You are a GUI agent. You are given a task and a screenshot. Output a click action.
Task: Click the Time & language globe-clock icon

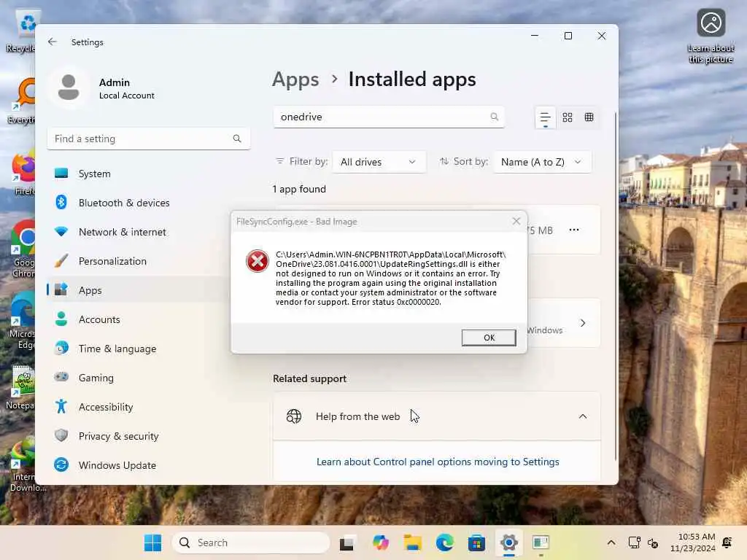tap(61, 348)
